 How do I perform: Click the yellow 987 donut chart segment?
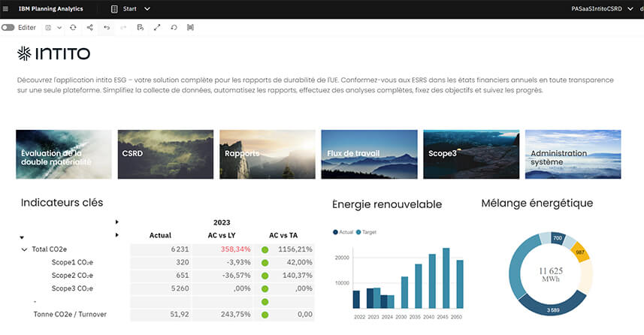coord(579,252)
